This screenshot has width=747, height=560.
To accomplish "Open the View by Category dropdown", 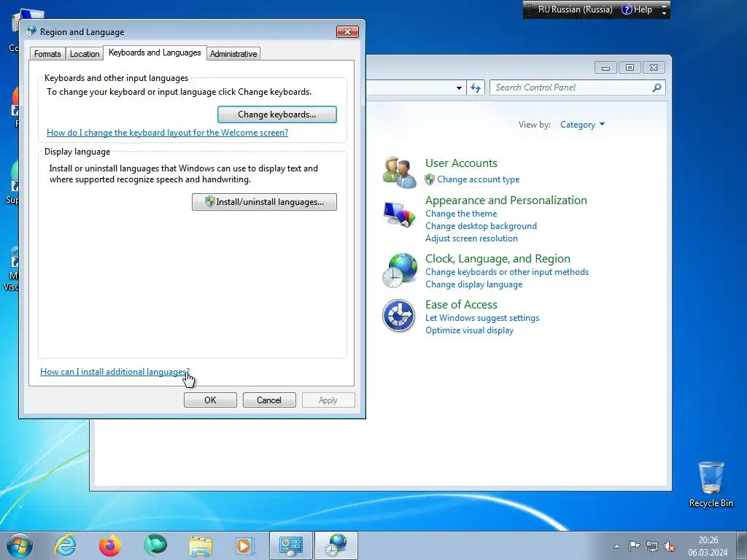I will [582, 125].
